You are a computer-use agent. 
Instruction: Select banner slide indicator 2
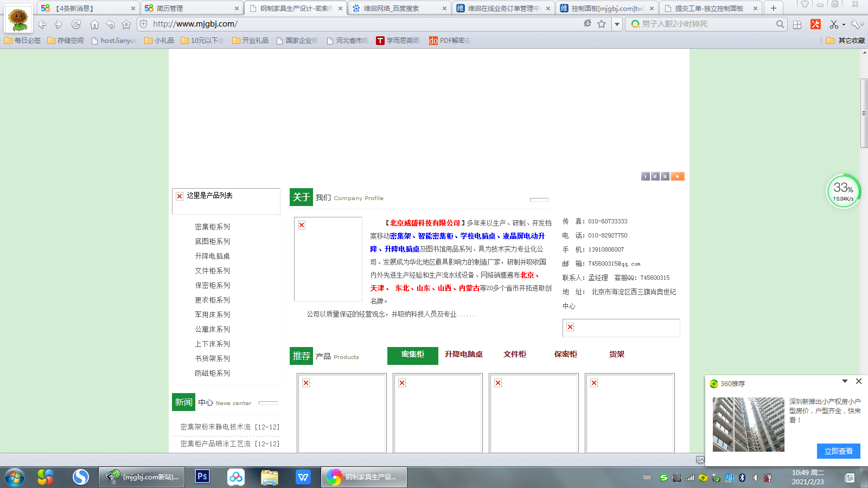click(x=655, y=176)
